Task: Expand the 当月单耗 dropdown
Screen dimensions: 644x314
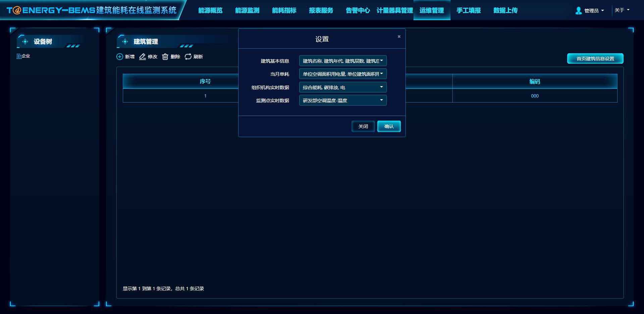Action: [342, 74]
